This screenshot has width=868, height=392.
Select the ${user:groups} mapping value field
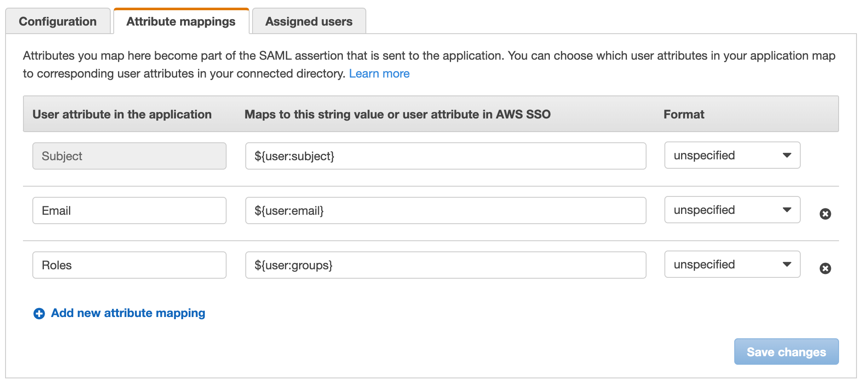(445, 265)
